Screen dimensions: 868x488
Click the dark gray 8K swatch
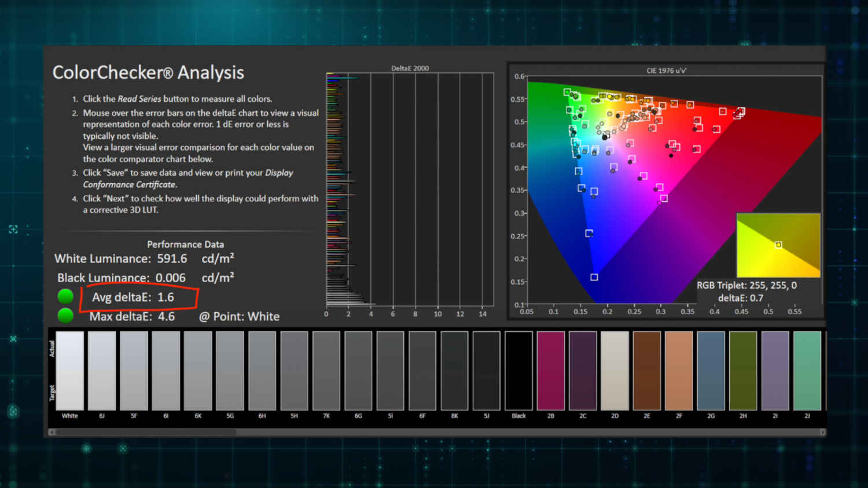click(x=454, y=371)
